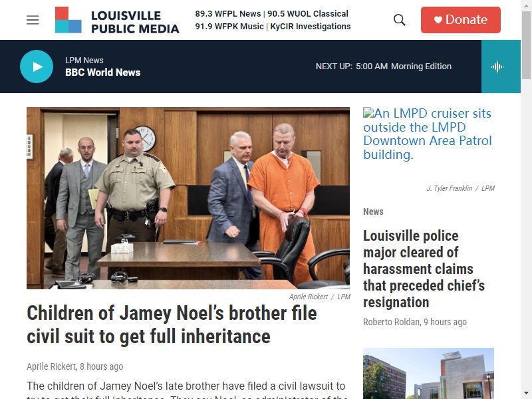Open the all streams audio waveform panel
The height and width of the screenshot is (399, 532).
501,66
